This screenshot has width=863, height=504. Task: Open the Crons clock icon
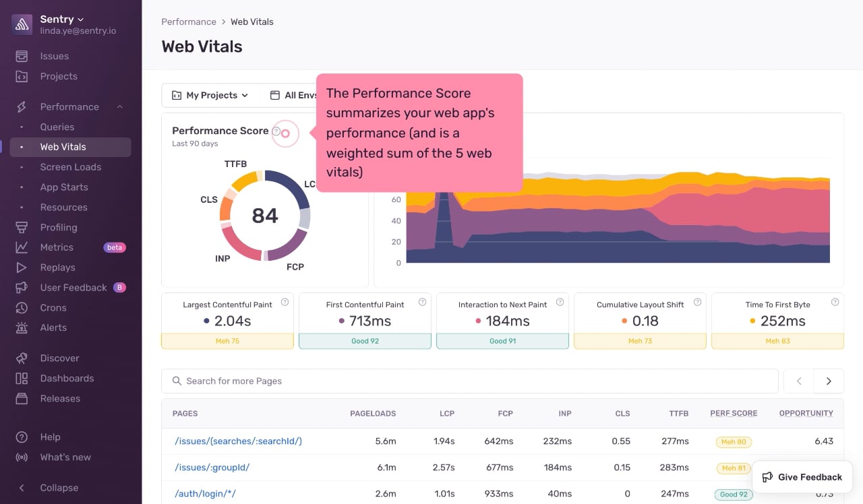point(22,307)
